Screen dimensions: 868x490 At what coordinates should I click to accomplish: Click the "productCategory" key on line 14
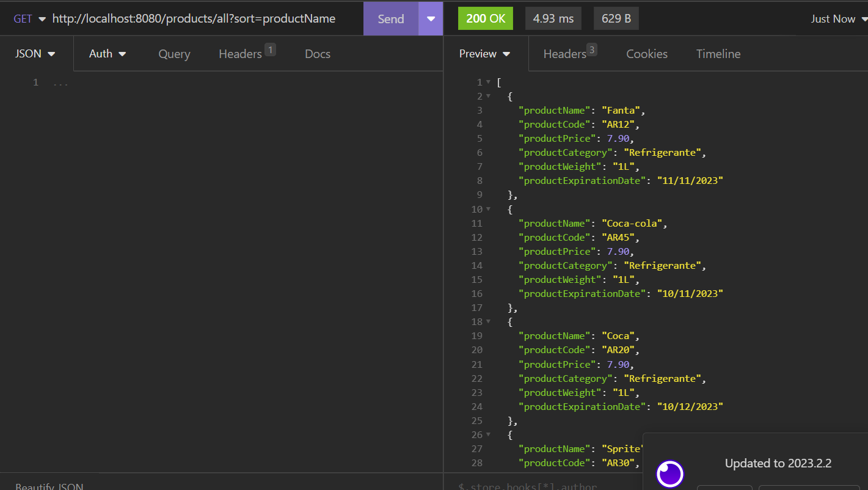click(x=566, y=266)
